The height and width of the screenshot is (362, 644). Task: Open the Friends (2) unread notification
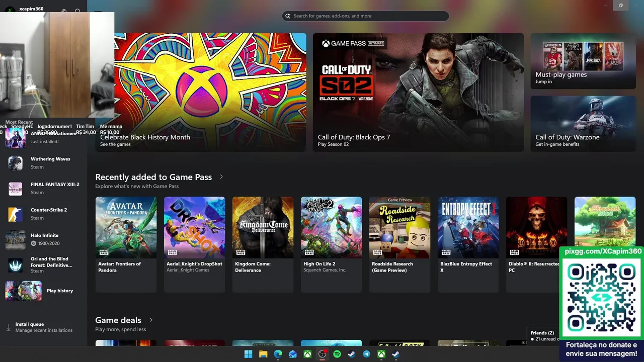544,336
